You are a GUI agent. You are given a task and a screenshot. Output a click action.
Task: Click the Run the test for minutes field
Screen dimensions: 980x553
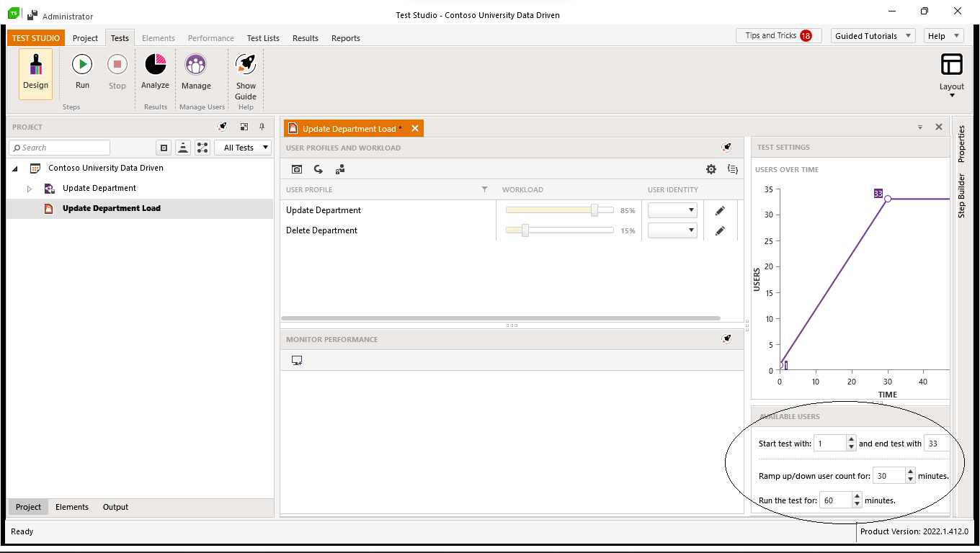pyautogui.click(x=835, y=500)
